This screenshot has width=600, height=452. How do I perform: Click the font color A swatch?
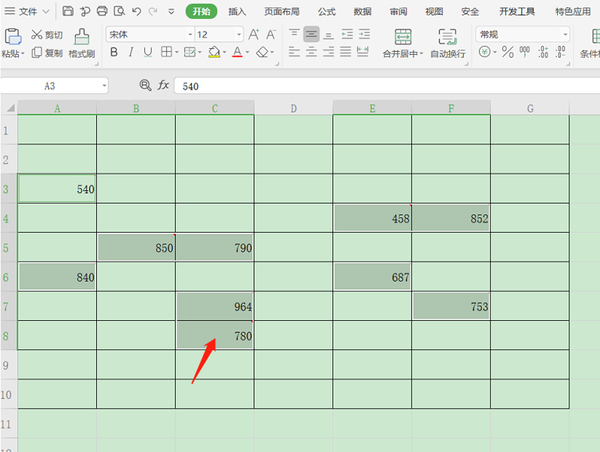pyautogui.click(x=237, y=52)
